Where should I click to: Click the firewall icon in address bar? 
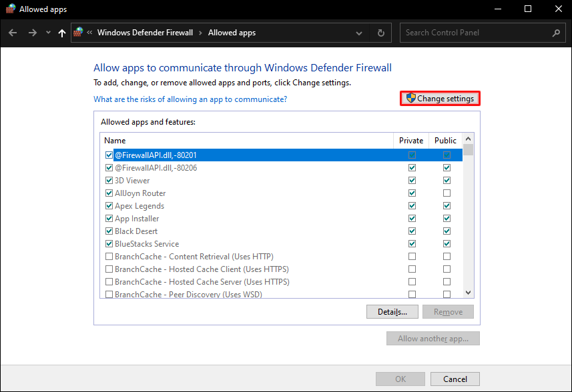point(79,32)
